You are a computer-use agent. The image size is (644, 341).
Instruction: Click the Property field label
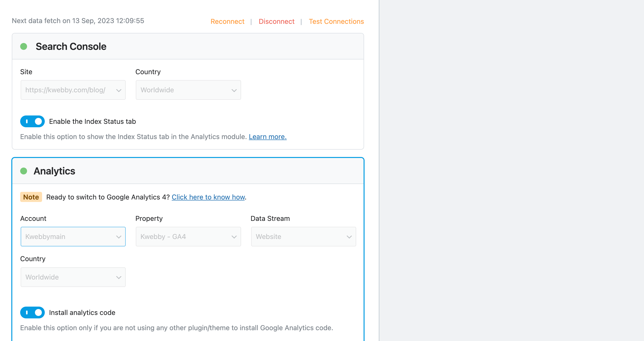point(149,218)
